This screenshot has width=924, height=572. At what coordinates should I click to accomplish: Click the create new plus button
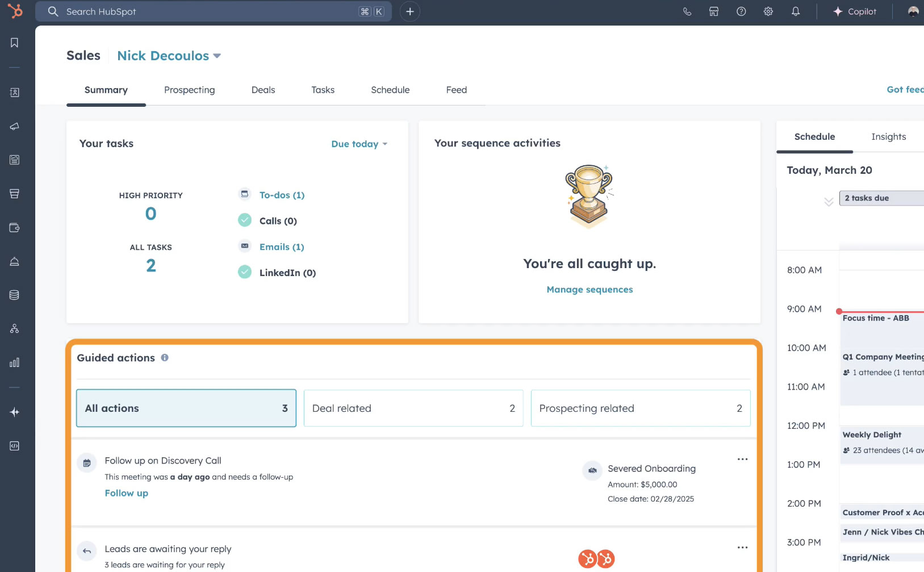pos(409,11)
